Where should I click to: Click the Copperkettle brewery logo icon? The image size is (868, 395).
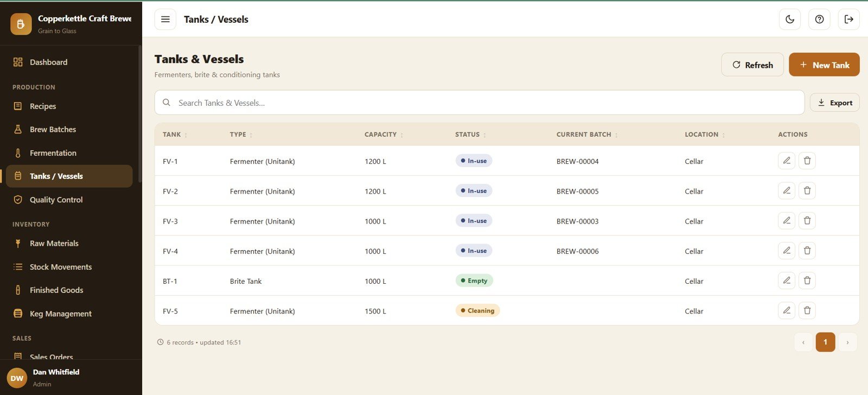point(21,24)
